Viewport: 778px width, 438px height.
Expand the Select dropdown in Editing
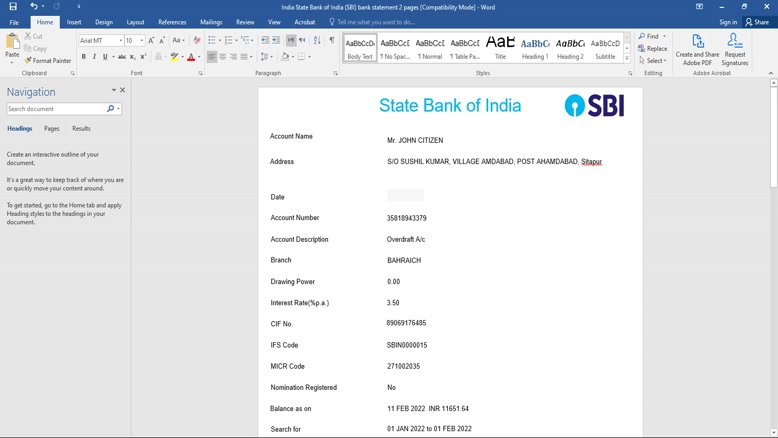click(x=653, y=61)
